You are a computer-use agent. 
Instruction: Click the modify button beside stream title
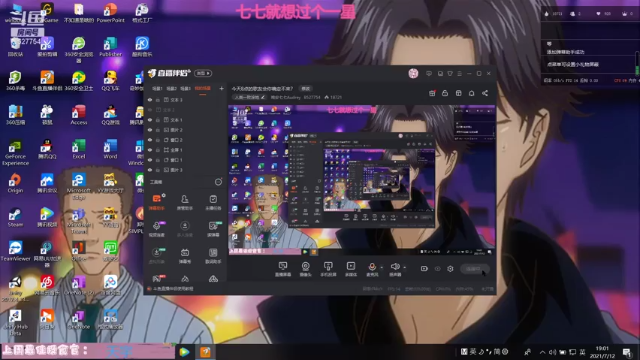[x=306, y=89]
